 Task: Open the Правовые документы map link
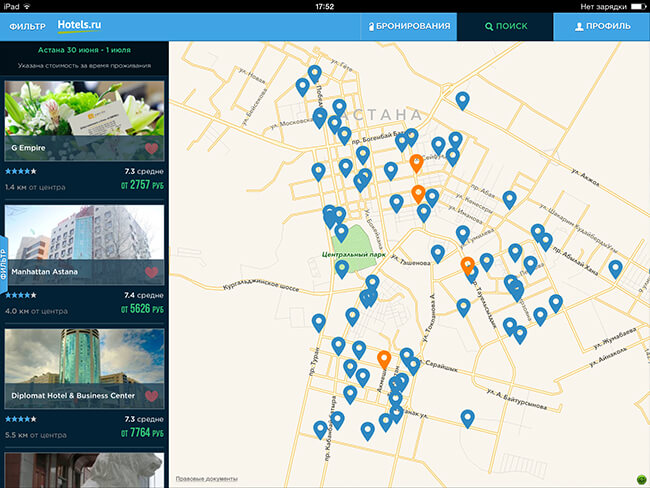[x=206, y=478]
